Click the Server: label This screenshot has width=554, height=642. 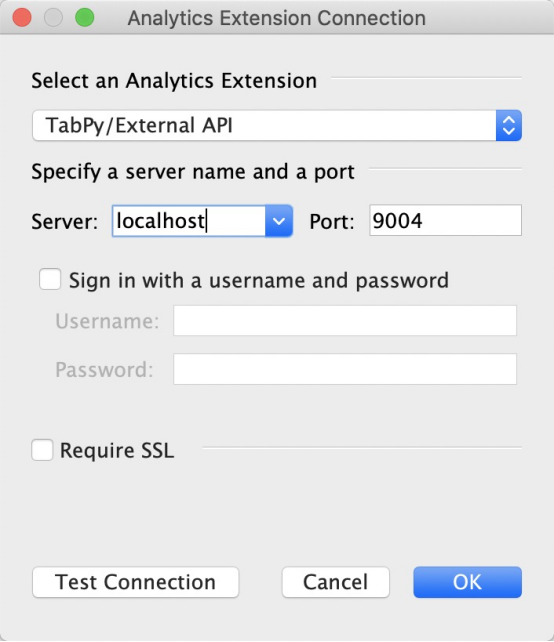pyautogui.click(x=65, y=222)
